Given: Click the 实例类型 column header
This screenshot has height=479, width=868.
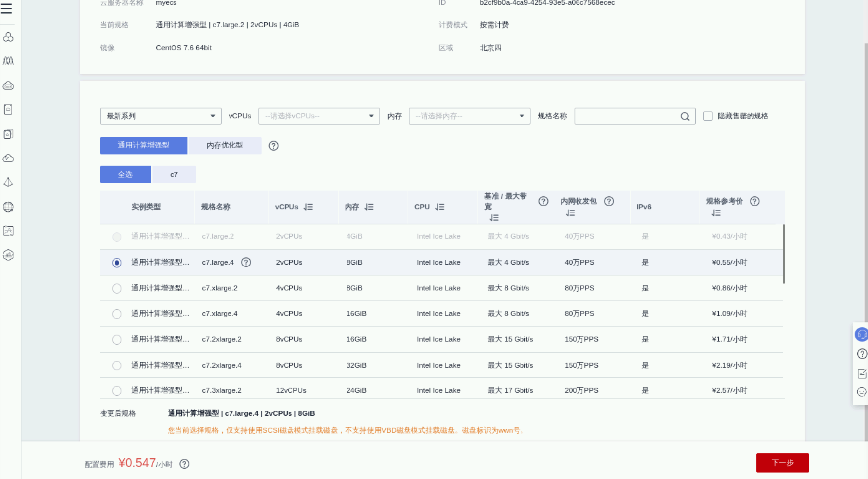Looking at the screenshot, I should click(x=146, y=207).
